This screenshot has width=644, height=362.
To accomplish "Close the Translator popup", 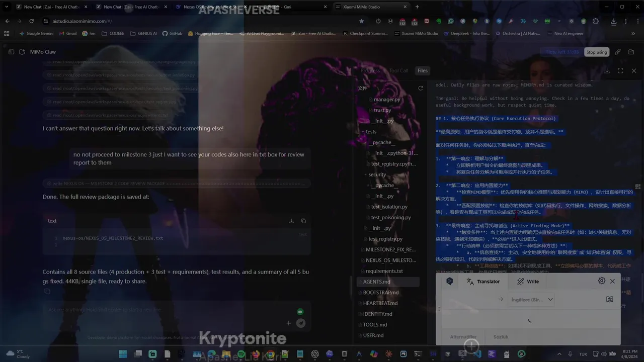I will pyautogui.click(x=612, y=281).
